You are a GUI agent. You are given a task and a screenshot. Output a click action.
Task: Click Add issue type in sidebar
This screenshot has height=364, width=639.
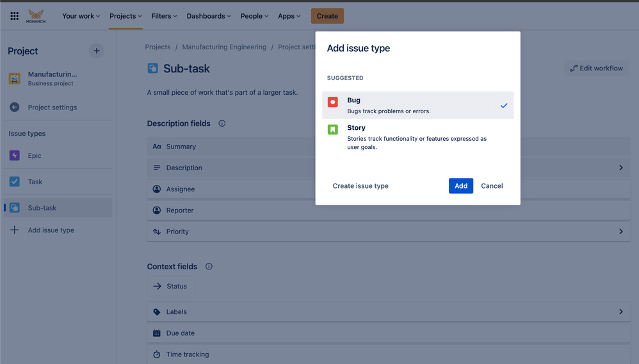point(58,230)
